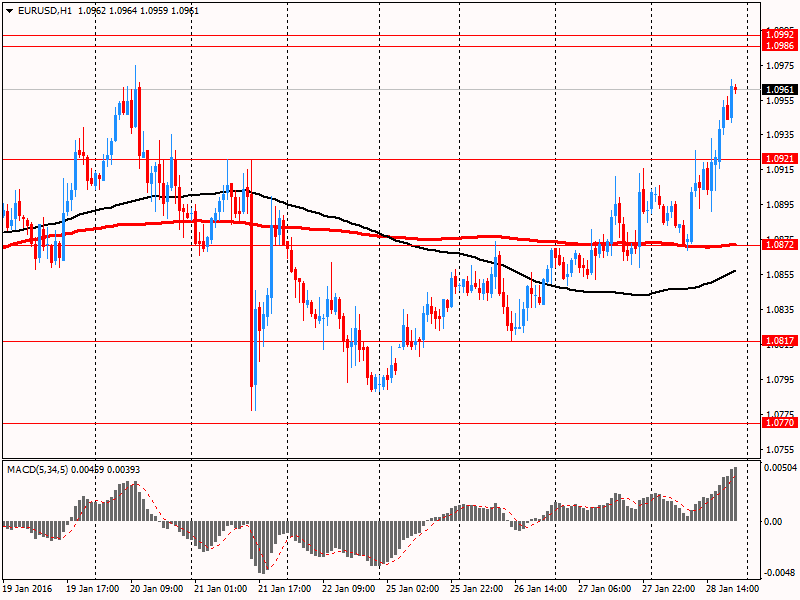This screenshot has height=600, width=800.
Task: Click the 20 Jan 09:00 time label
Action: coord(157,589)
